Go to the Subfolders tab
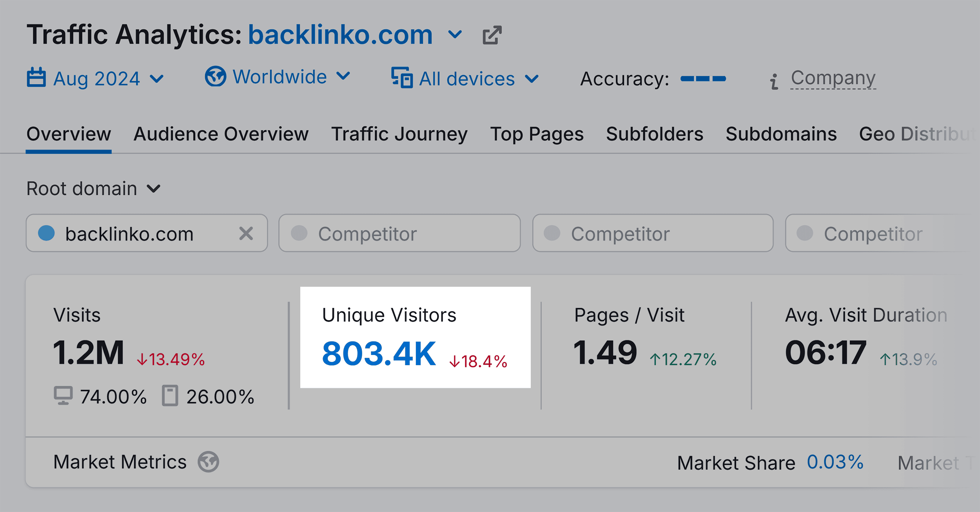This screenshot has height=512, width=980. coord(655,134)
